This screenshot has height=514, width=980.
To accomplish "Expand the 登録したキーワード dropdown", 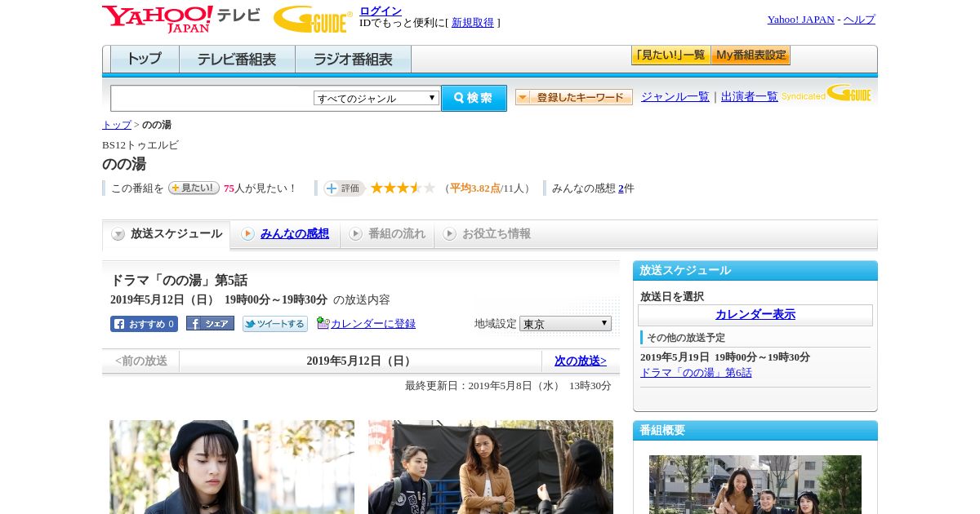I will point(573,97).
